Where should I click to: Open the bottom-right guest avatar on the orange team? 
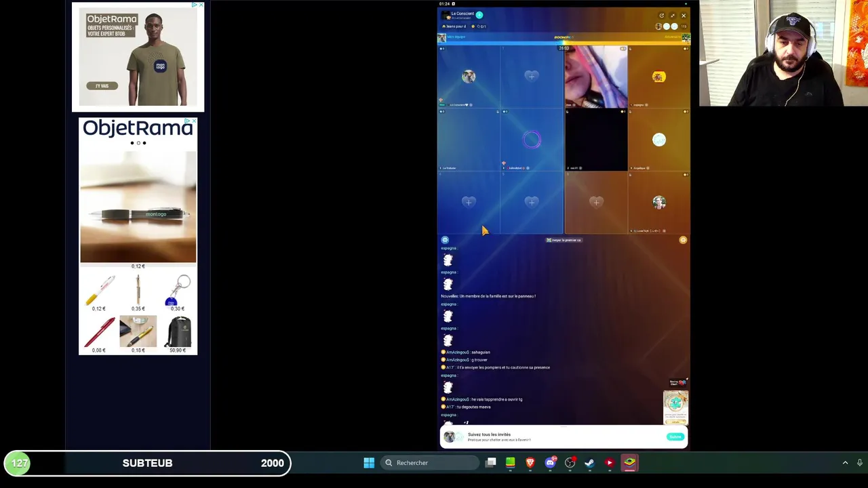[x=659, y=203]
